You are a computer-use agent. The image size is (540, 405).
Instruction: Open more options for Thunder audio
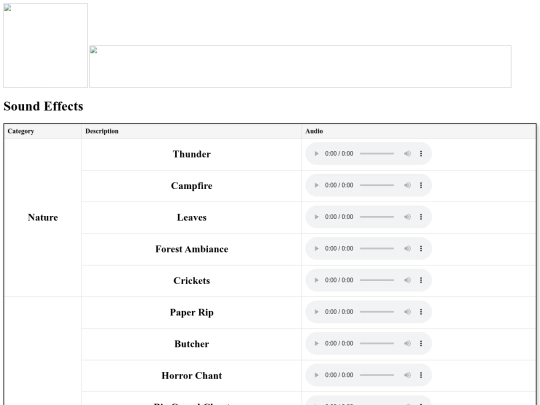pos(421,154)
